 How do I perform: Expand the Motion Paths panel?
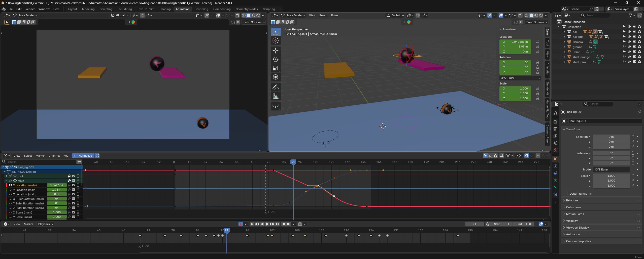point(575,214)
